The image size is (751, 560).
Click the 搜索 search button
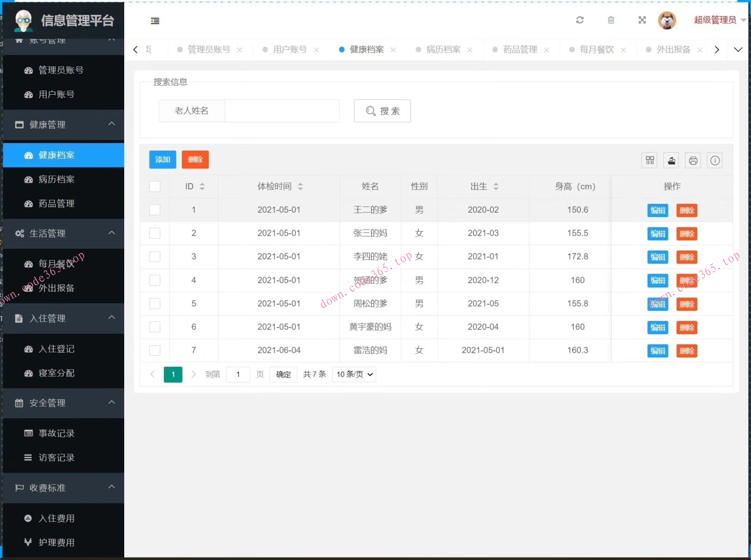(x=382, y=111)
